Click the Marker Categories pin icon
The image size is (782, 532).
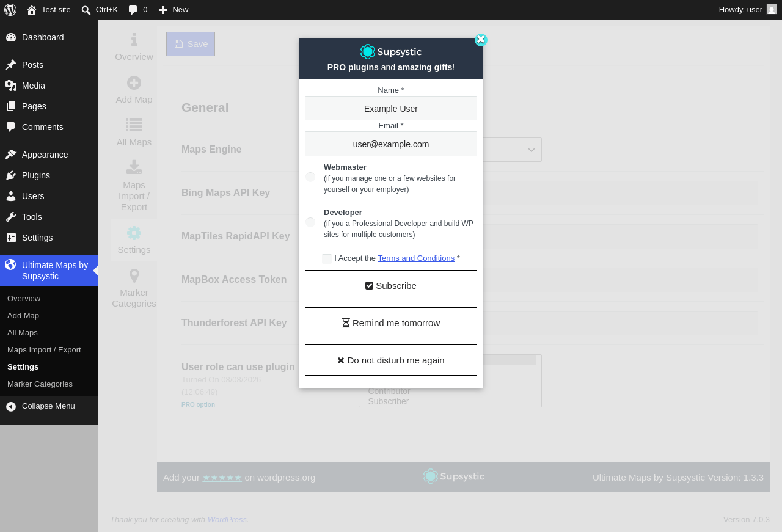[134, 275]
